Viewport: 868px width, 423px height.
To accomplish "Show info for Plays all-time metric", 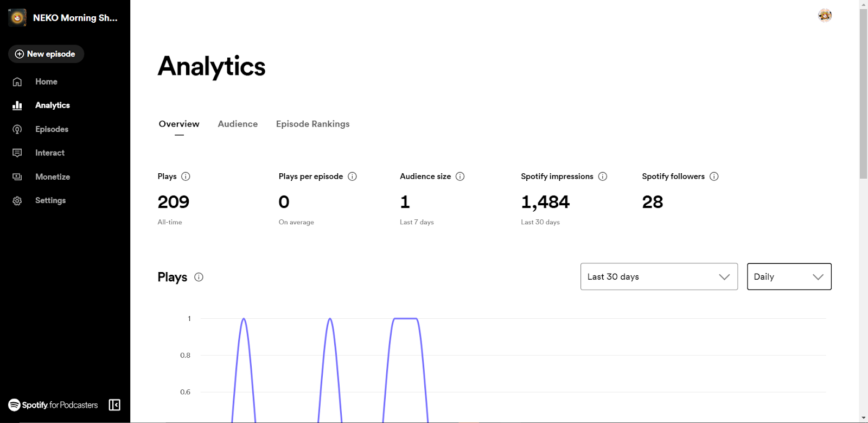I will click(186, 176).
